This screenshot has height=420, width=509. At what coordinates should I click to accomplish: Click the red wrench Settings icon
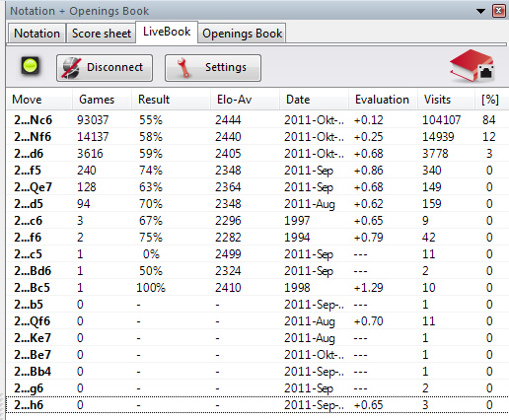click(183, 68)
